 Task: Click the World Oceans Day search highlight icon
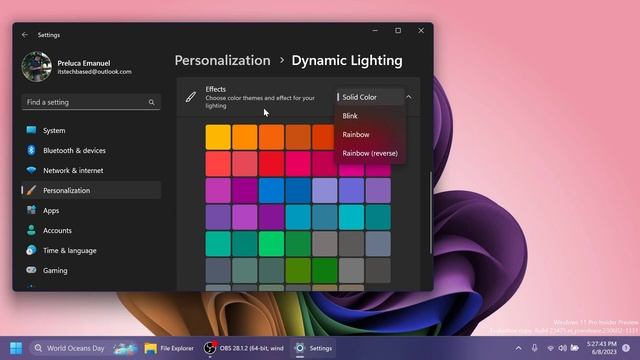tap(125, 348)
